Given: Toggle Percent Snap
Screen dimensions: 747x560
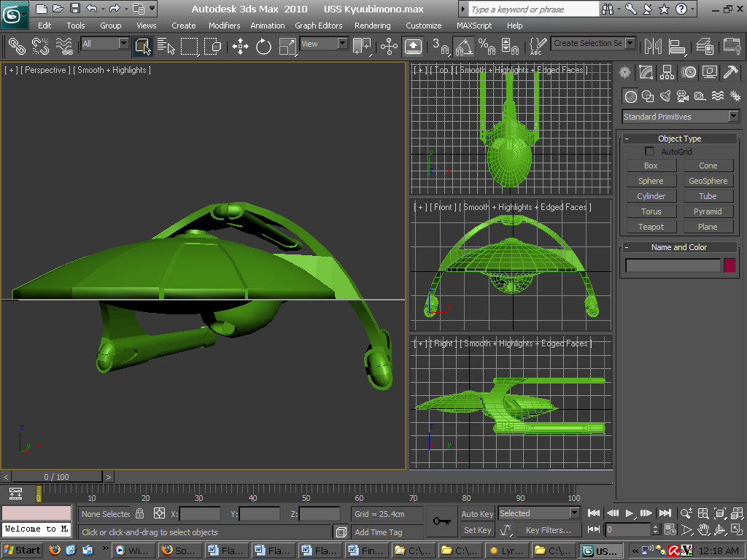Looking at the screenshot, I should pyautogui.click(x=487, y=46).
